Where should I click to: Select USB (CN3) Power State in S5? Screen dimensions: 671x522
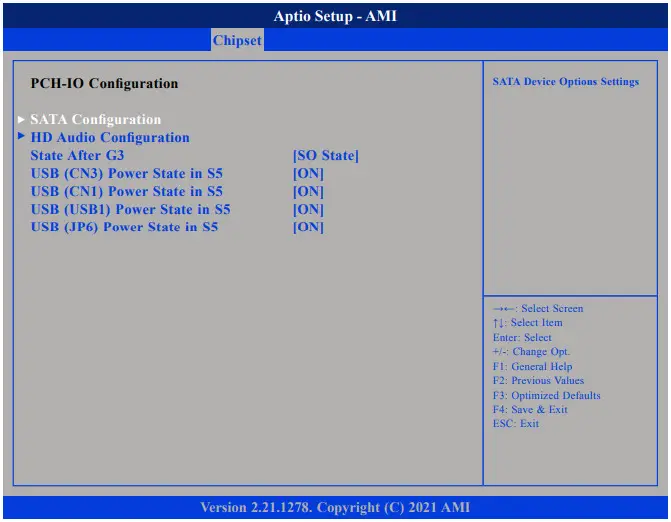[127, 173]
